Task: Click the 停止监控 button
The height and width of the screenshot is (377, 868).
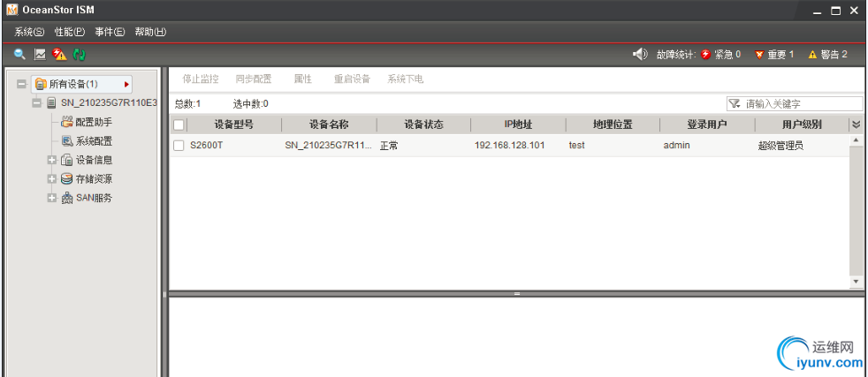Action: [x=201, y=79]
